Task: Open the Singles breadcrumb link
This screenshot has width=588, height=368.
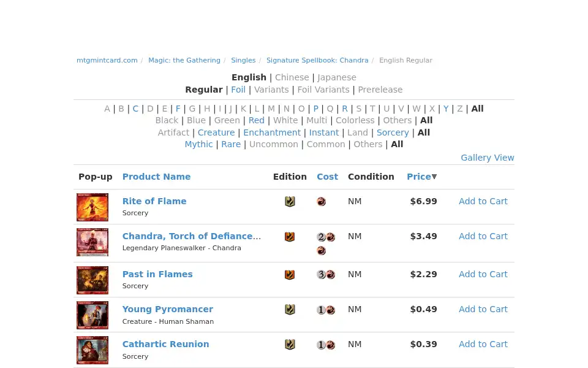Action: point(243,60)
